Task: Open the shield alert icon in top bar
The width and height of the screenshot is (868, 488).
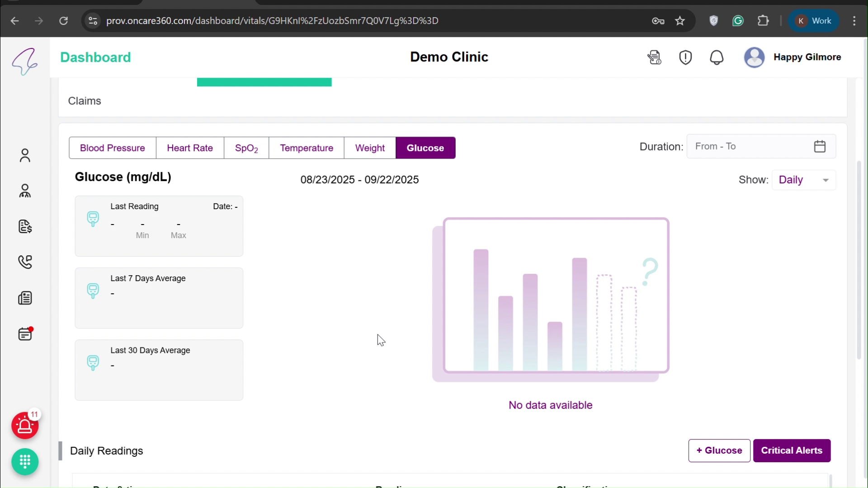Action: click(x=685, y=57)
